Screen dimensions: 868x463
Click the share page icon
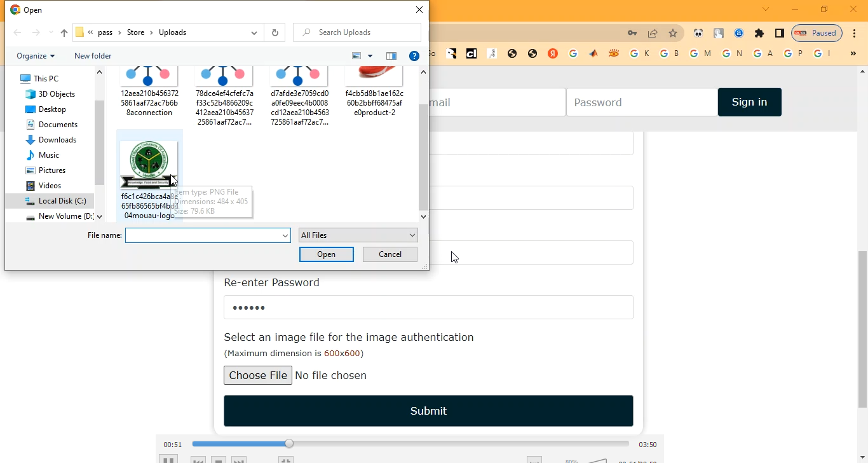[653, 33]
